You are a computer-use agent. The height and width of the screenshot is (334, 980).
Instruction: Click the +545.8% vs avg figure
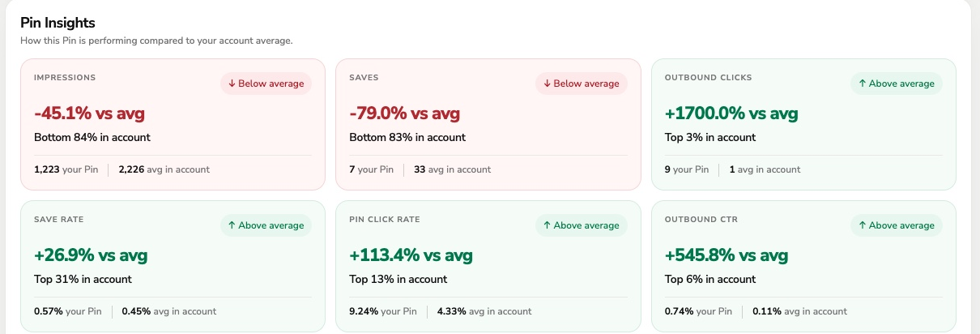pos(726,255)
